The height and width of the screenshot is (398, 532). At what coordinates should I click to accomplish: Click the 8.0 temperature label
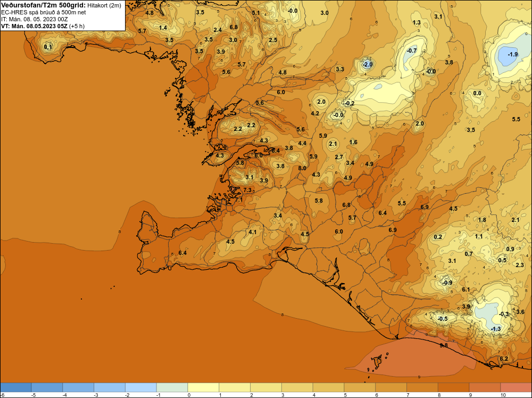(302, 168)
